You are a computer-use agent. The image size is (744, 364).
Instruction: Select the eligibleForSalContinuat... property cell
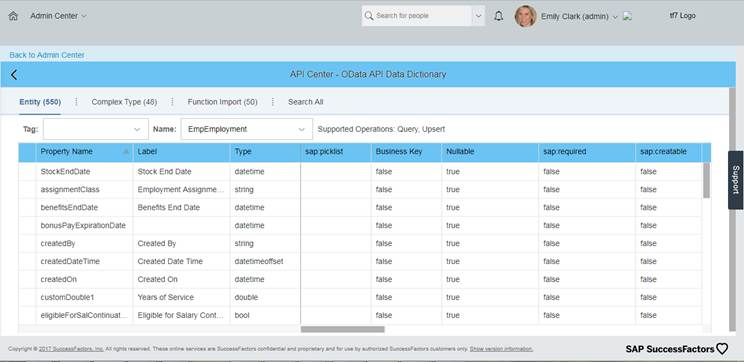tap(84, 315)
